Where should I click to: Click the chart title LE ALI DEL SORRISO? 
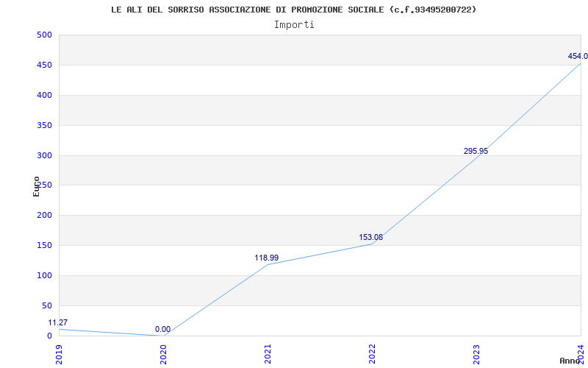coord(293,10)
